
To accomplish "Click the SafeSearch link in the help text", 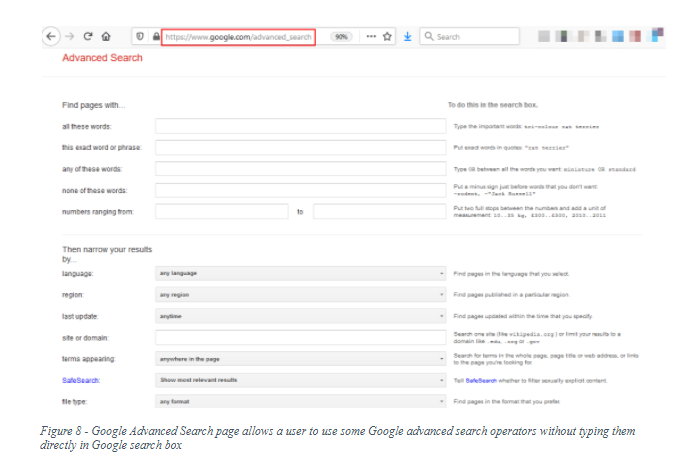I will pyautogui.click(x=481, y=381).
